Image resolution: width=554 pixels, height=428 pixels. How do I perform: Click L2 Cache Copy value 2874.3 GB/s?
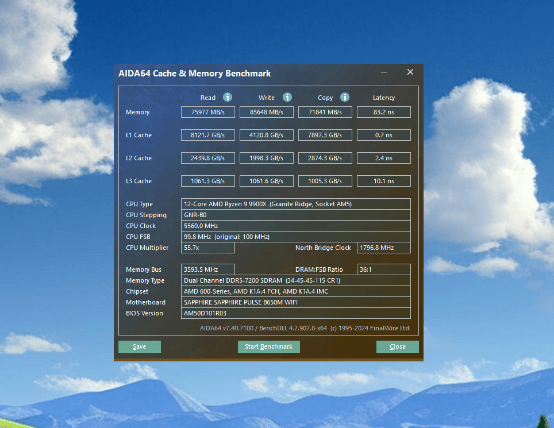click(325, 158)
